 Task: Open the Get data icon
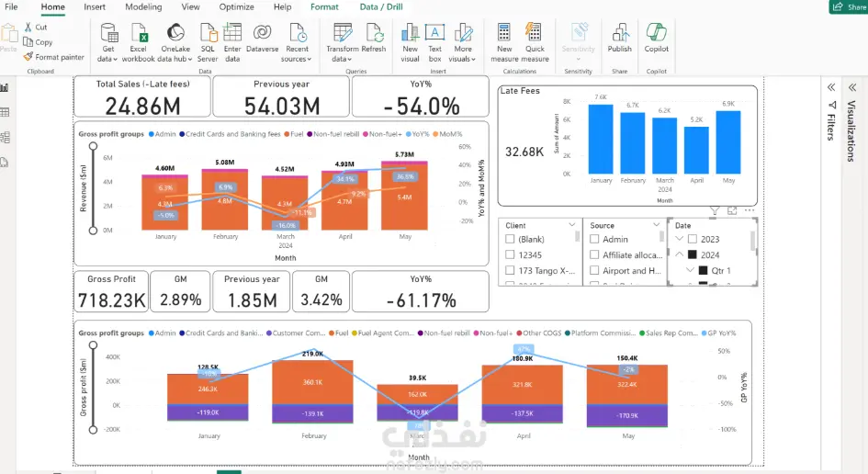pyautogui.click(x=108, y=34)
